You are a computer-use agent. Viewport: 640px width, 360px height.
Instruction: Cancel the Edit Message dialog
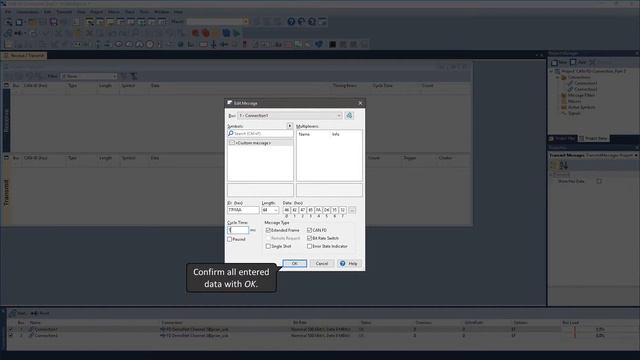click(x=322, y=263)
